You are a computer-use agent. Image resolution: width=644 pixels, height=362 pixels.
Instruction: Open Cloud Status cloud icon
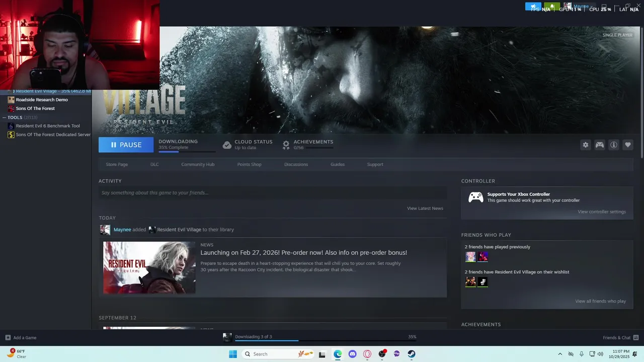click(x=227, y=145)
